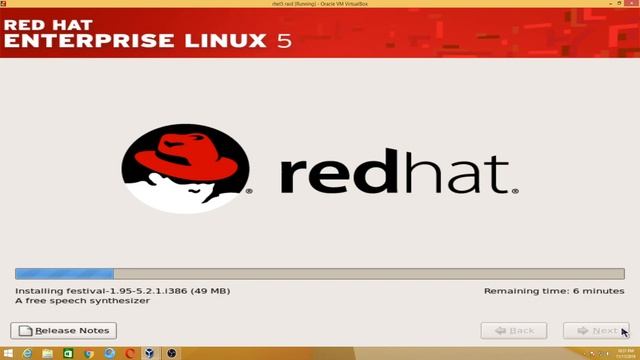The image size is (640, 360).
Task: Open the dark round recorder taskbar icon
Action: pyautogui.click(x=172, y=353)
